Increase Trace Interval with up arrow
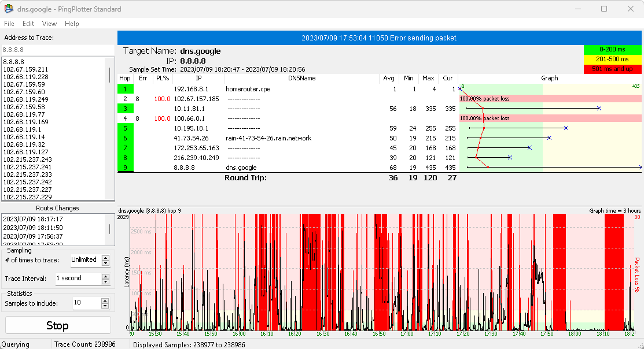 point(105,276)
